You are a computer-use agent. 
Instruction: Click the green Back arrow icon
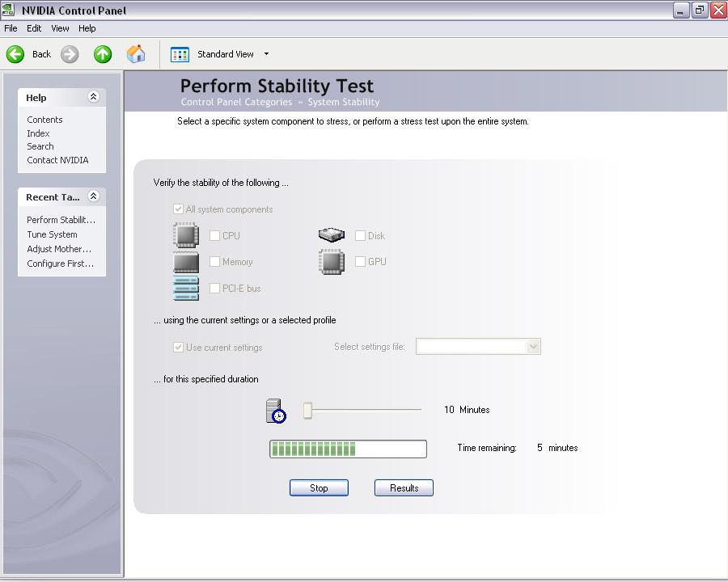[15, 54]
